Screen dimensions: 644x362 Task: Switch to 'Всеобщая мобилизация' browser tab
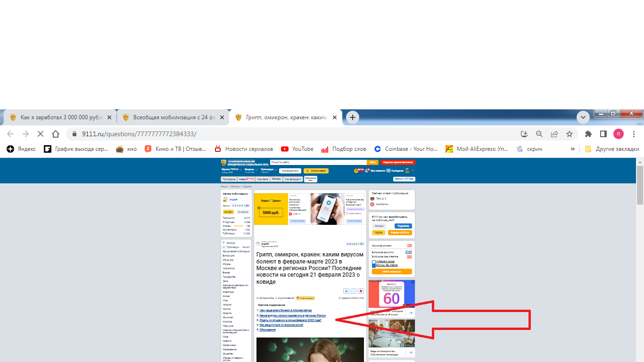tap(172, 117)
